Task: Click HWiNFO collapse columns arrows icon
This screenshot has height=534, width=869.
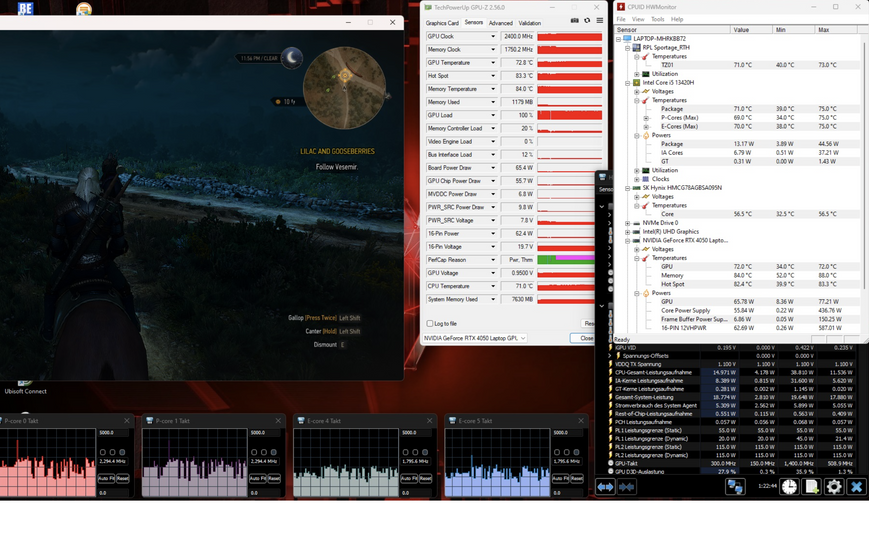Action: click(626, 487)
